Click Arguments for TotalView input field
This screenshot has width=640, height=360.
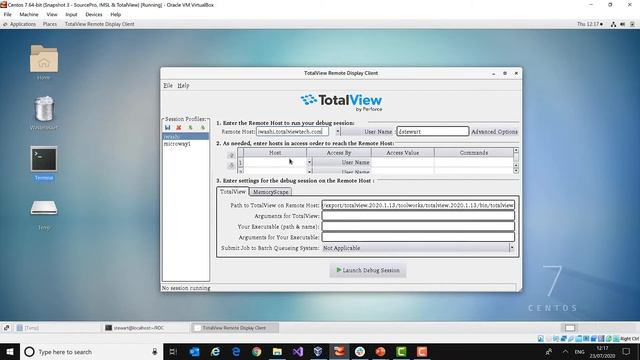coord(418,216)
